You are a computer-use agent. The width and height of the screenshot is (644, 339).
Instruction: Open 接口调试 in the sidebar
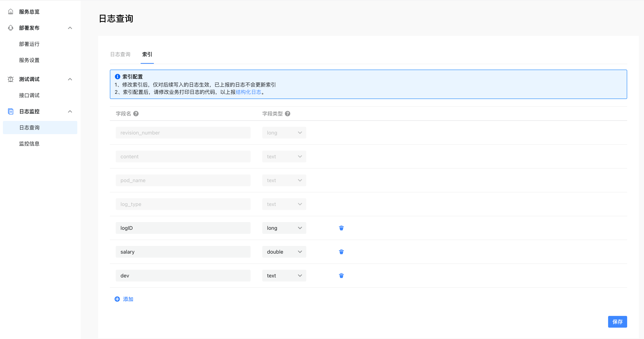coord(29,95)
